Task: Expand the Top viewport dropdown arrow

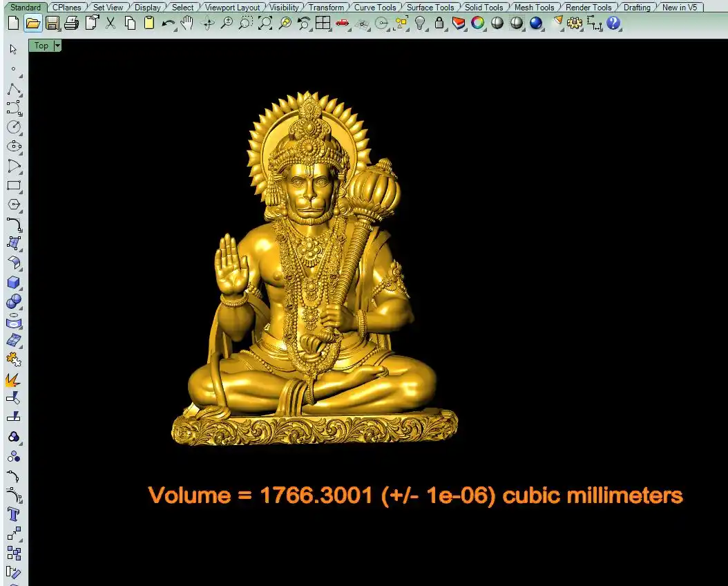Action: click(57, 46)
